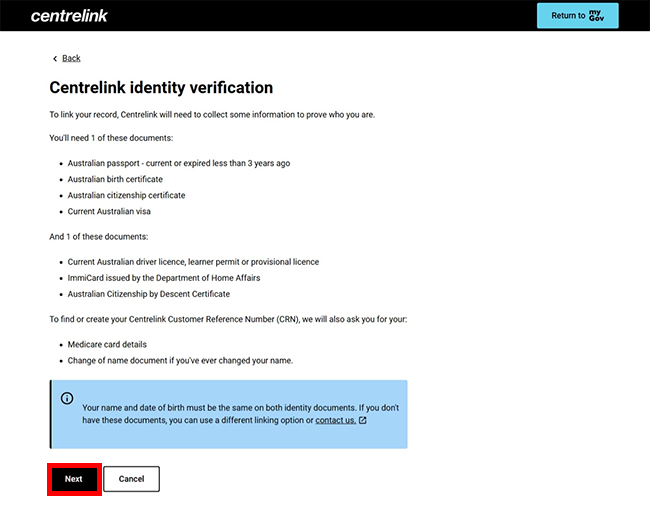This screenshot has height=505, width=650.
Task: Click the Centrelink identity verification heading
Action: 161,88
